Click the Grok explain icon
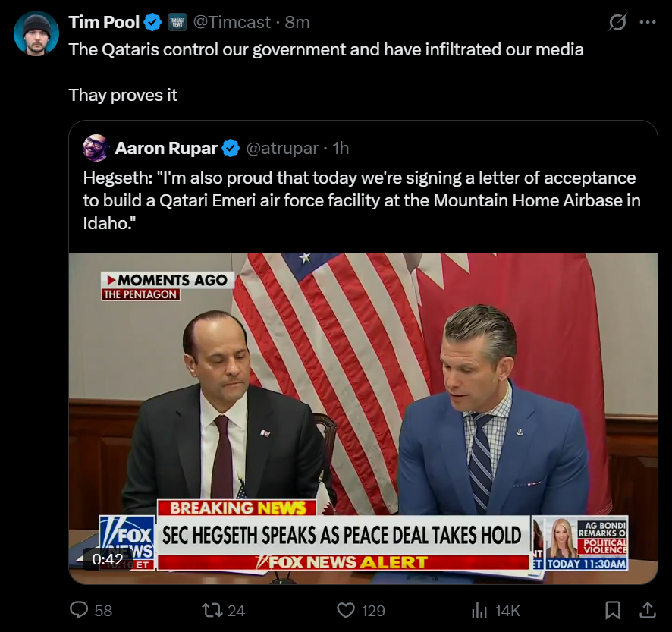 click(617, 23)
